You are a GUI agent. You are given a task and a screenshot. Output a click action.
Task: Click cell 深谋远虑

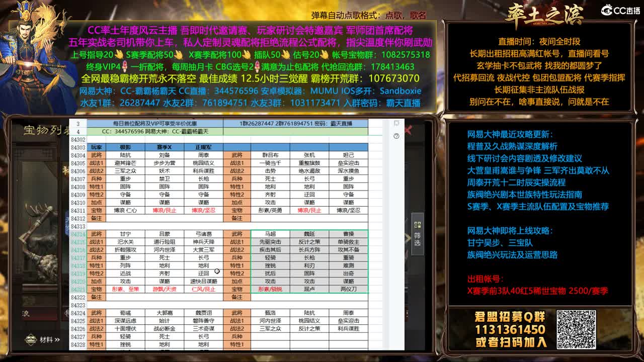125,321
